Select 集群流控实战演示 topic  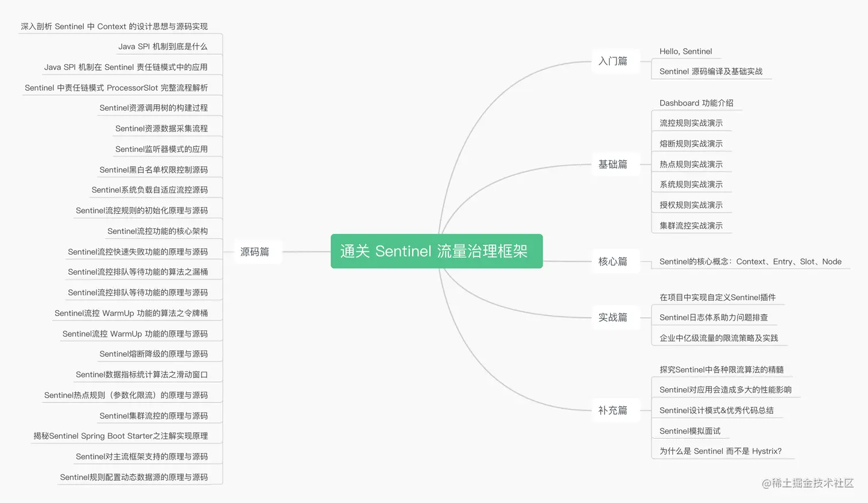coord(691,226)
